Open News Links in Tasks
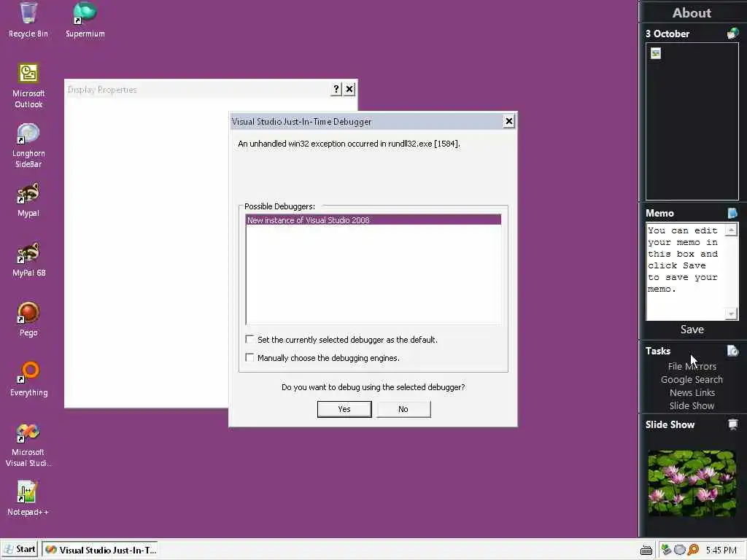The width and height of the screenshot is (747, 560). tap(692, 392)
